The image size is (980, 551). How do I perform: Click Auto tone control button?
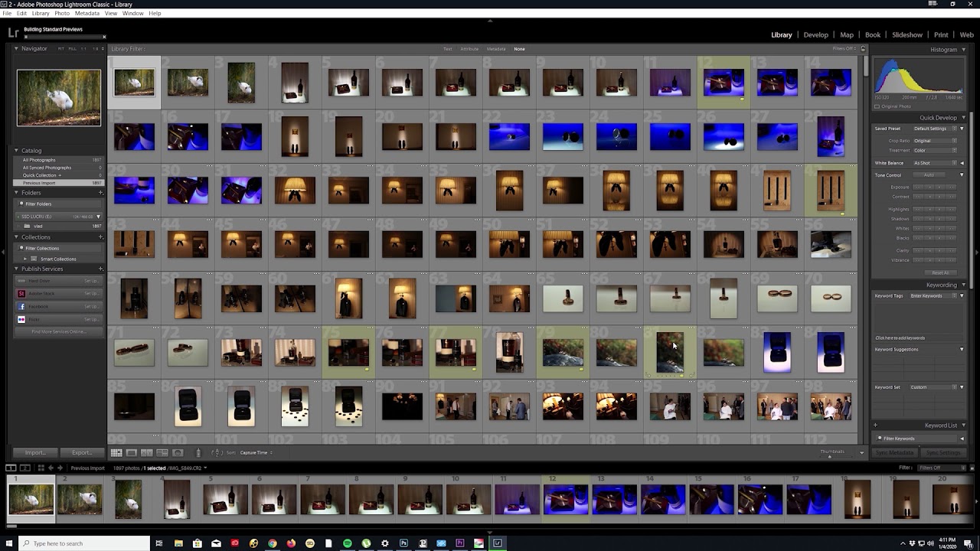[929, 175]
